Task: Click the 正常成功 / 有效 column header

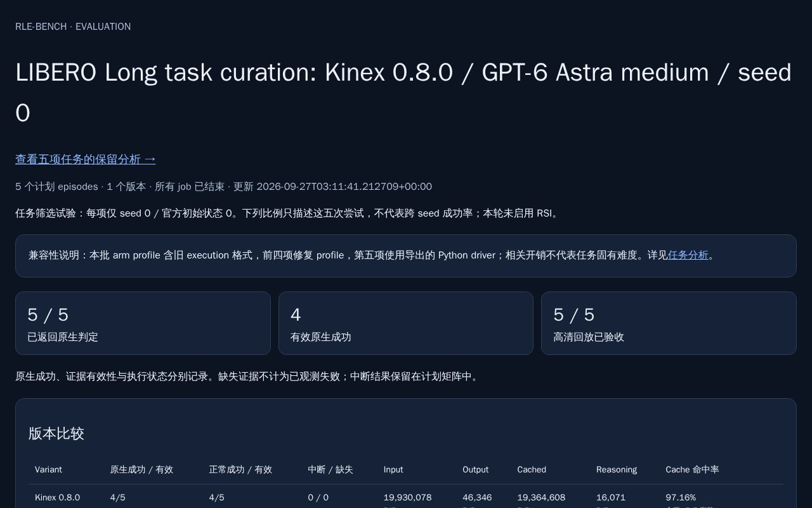Action: [240, 470]
